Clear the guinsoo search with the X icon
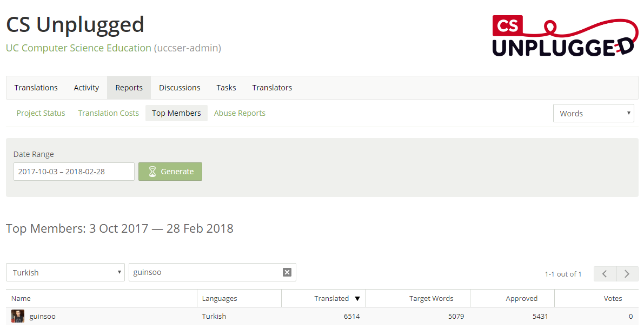 tap(287, 272)
